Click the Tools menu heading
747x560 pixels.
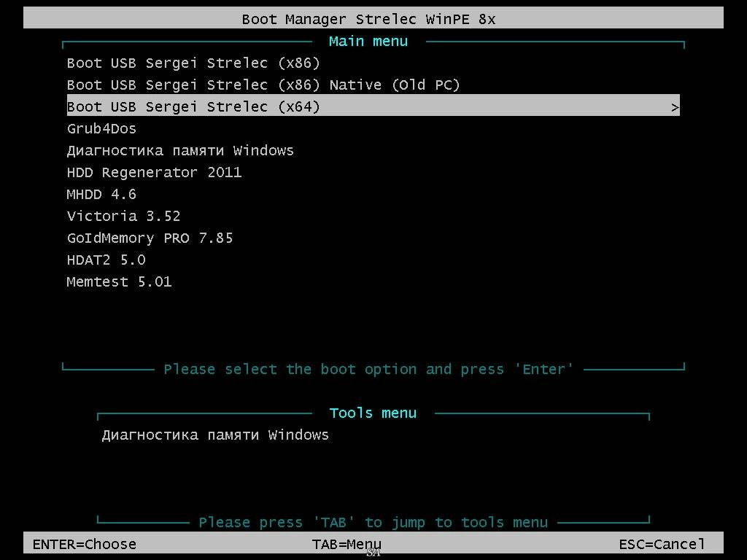point(373,413)
